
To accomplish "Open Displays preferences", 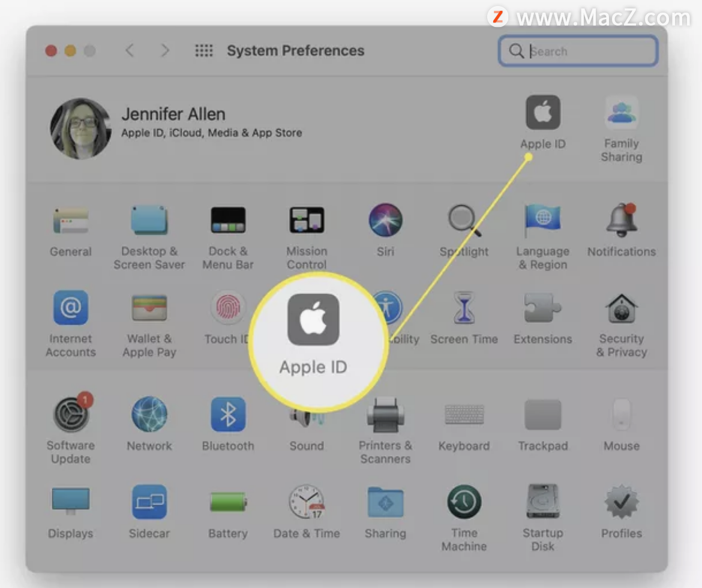I will click(x=71, y=501).
